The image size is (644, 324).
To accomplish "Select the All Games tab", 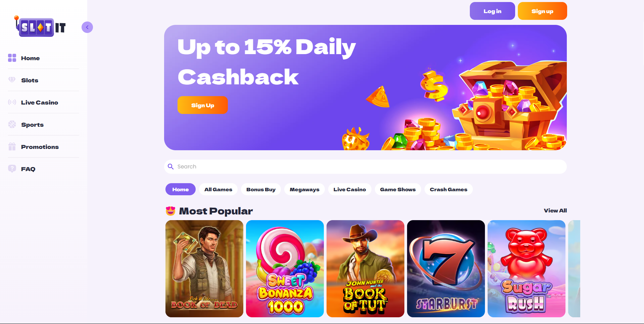I will (218, 190).
